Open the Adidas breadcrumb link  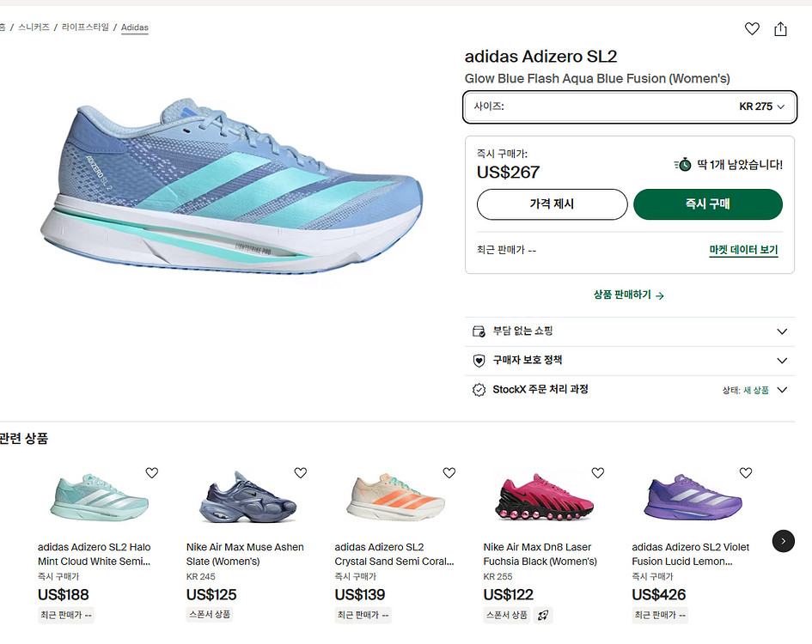point(134,27)
